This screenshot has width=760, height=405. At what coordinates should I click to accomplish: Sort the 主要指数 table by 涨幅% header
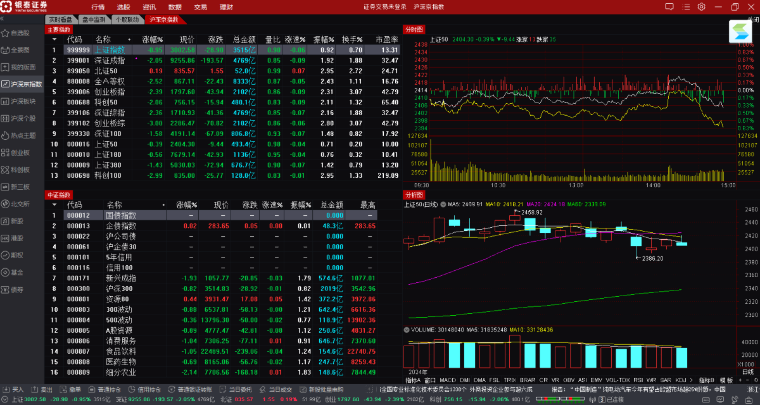tap(152, 39)
